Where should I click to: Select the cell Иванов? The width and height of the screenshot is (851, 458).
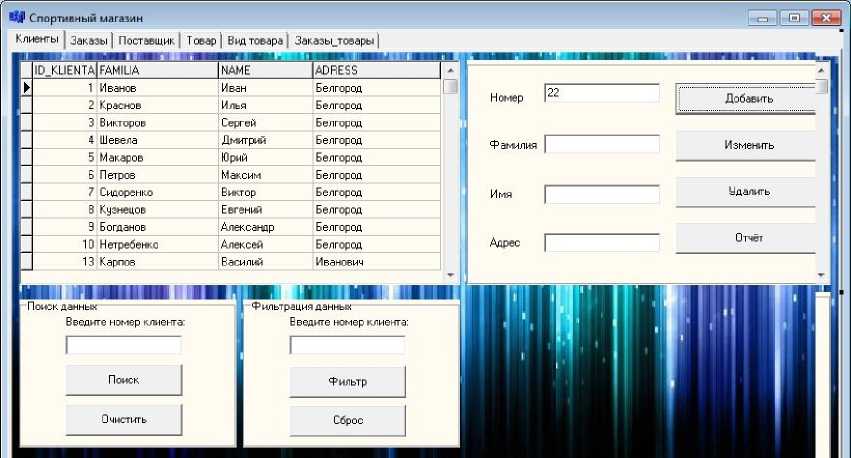pos(157,88)
